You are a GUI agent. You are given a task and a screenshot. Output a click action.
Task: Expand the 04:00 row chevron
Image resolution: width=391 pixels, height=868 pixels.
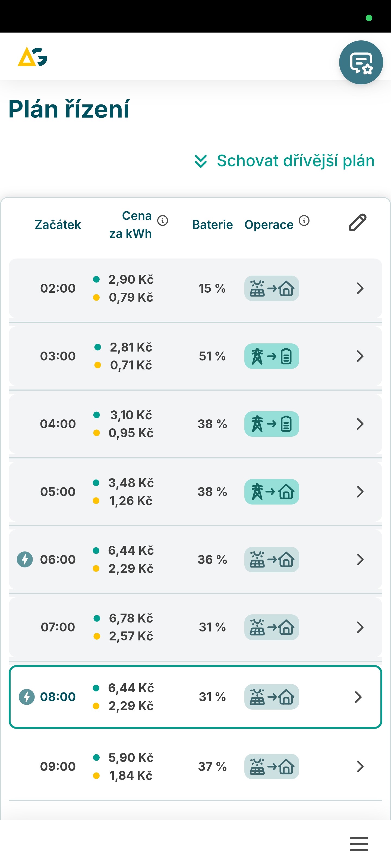[x=360, y=424]
